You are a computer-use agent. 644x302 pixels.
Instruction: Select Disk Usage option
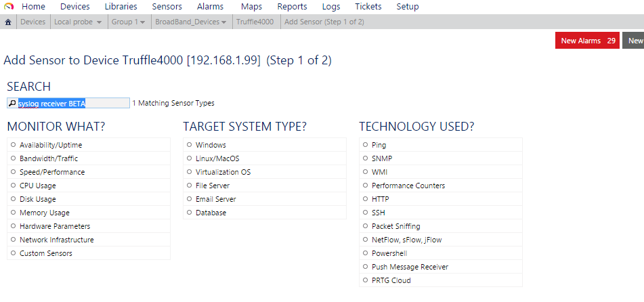tap(89, 199)
